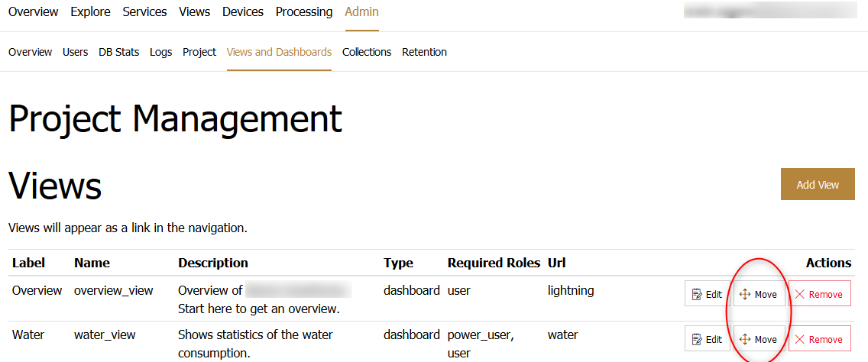Go to the Collections tab
The width and height of the screenshot is (868, 362).
coord(367,52)
